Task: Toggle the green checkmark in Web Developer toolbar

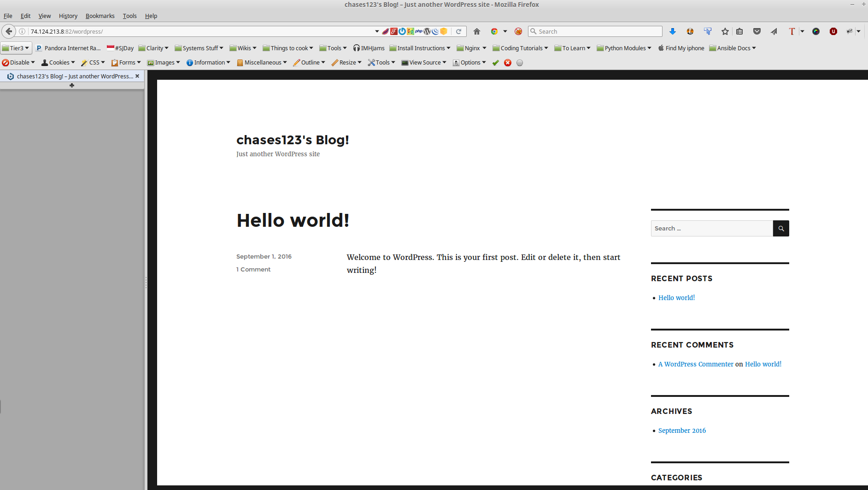Action: coord(496,63)
